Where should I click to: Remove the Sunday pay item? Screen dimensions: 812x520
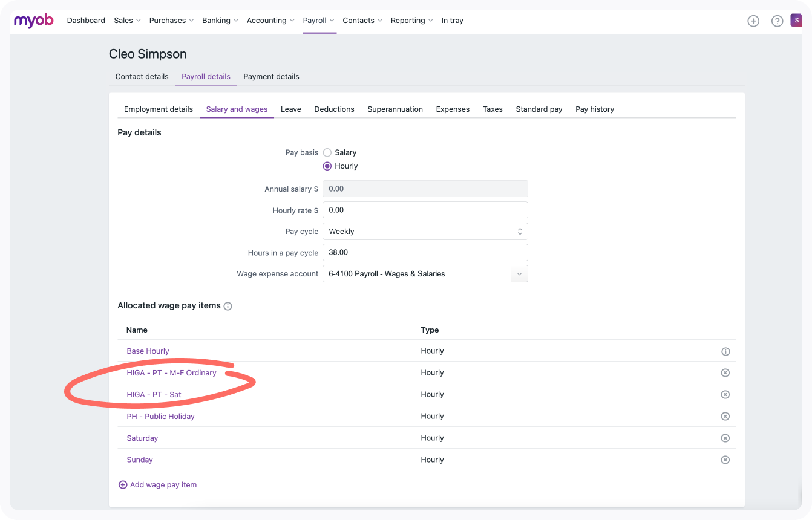pyautogui.click(x=725, y=460)
